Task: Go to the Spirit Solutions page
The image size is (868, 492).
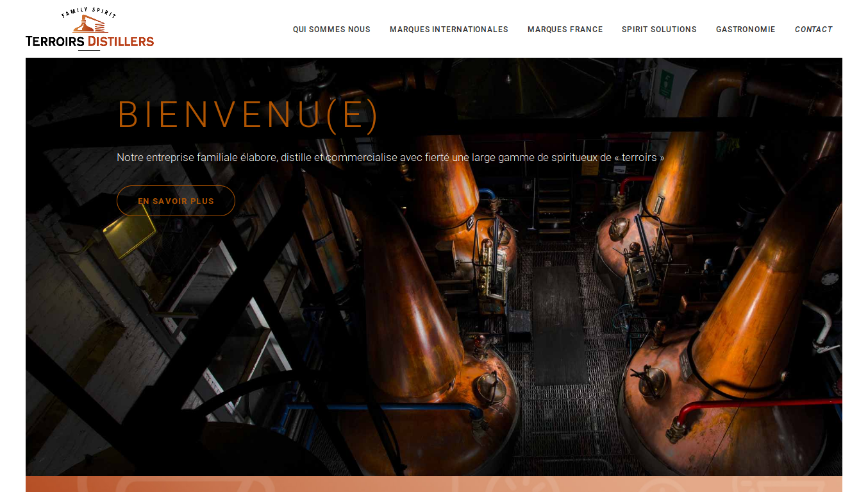Action: tap(659, 30)
